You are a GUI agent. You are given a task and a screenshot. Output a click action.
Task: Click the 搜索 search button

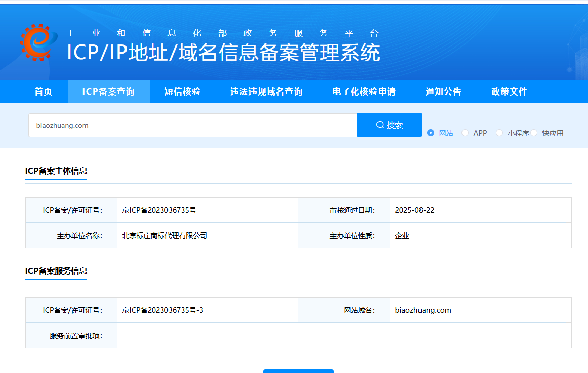389,125
